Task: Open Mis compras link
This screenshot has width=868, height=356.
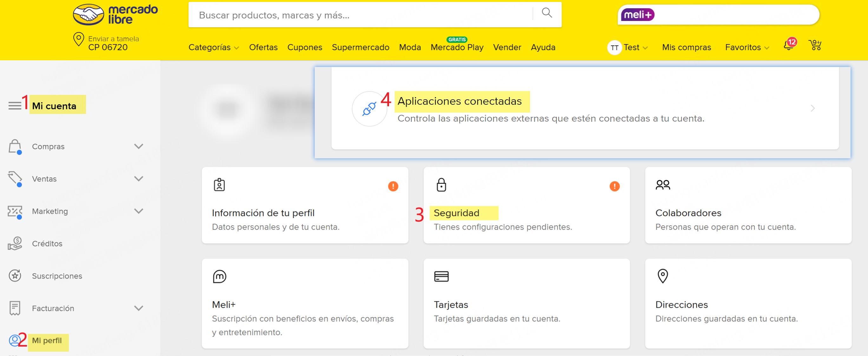Action: pyautogui.click(x=687, y=47)
